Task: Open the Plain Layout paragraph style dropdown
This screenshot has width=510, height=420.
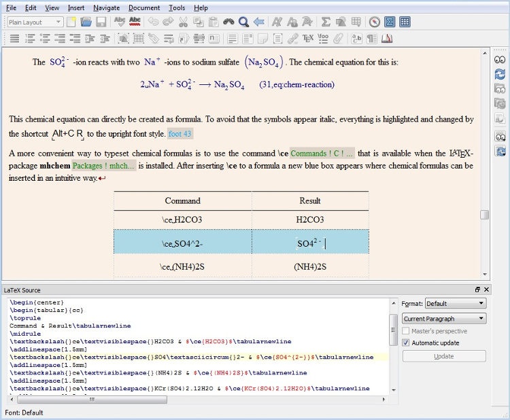Action: pyautogui.click(x=35, y=22)
